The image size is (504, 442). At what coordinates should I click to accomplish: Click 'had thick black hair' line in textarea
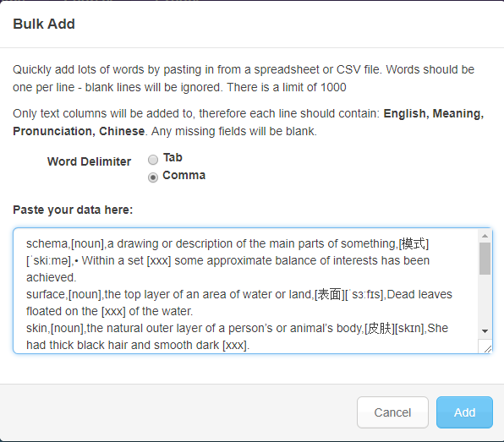click(x=138, y=345)
